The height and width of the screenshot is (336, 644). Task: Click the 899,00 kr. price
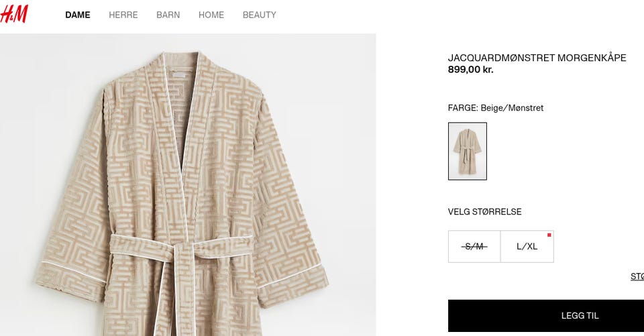(471, 70)
